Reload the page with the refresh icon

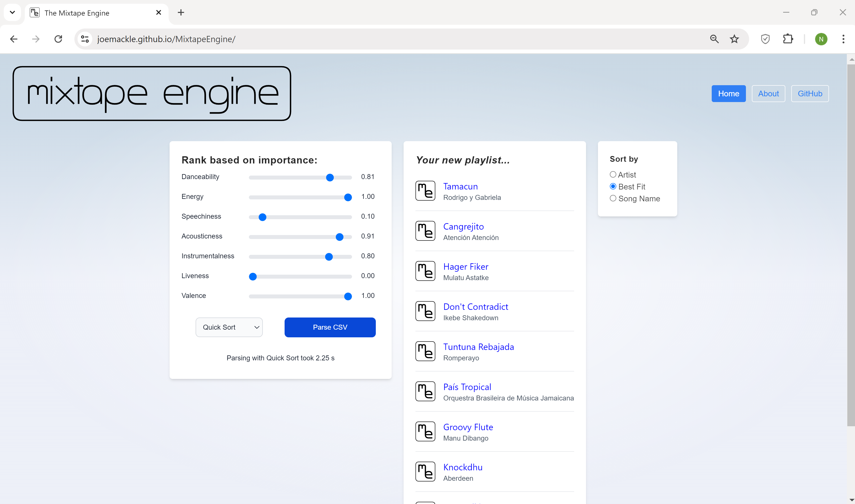click(x=59, y=39)
